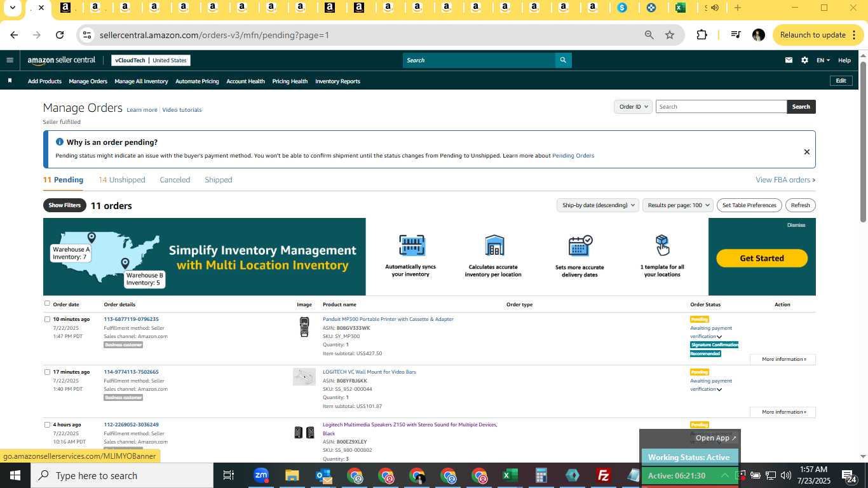Switch to the Skype browser tab
Viewport: 868px width, 488px height.
(622, 8)
